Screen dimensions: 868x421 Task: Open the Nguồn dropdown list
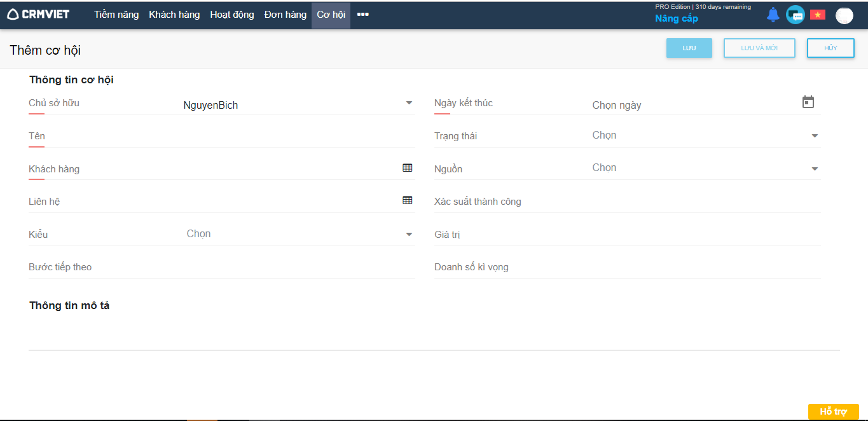[815, 169]
